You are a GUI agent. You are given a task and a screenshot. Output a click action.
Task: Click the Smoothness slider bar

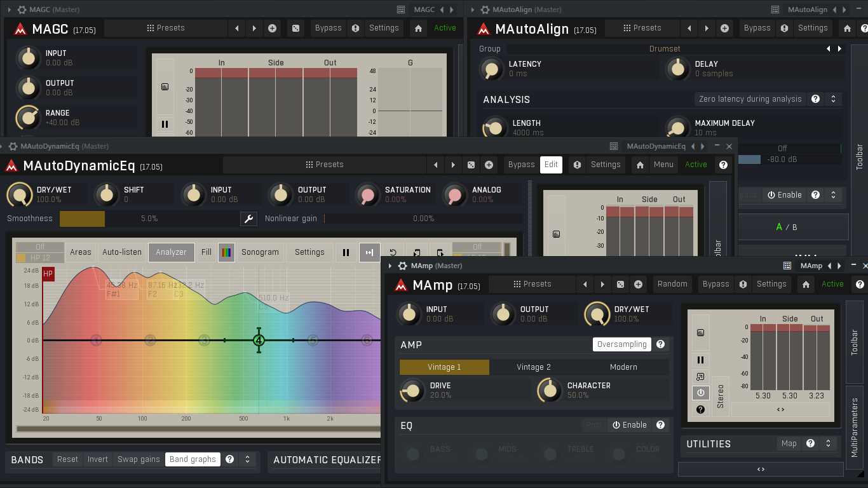pos(149,219)
